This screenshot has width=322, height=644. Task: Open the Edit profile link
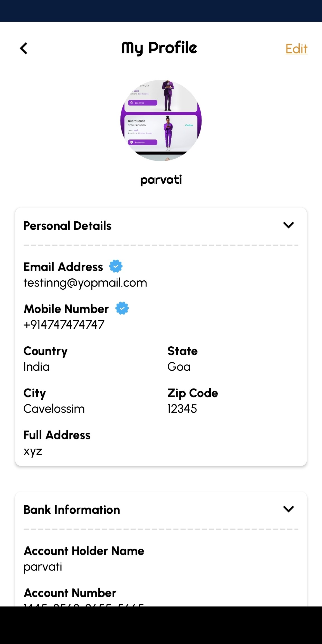point(296,49)
